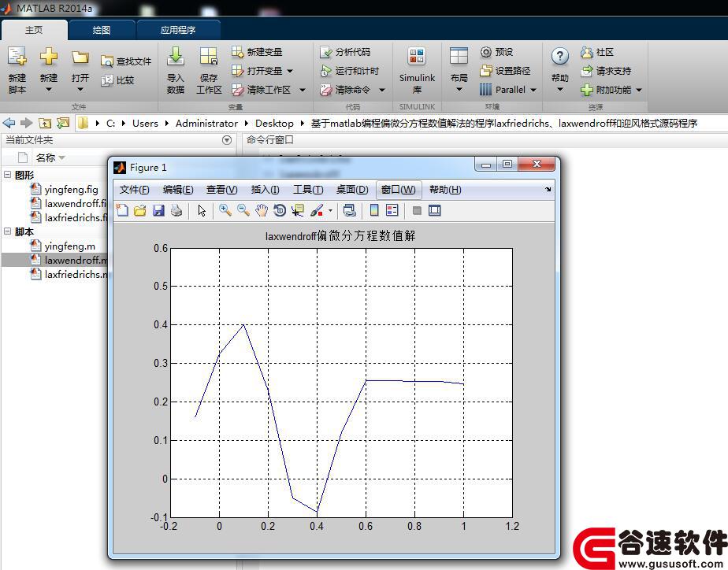Choose 设置路径 to set the path
Screen dimensions: 728x570
tap(505, 71)
